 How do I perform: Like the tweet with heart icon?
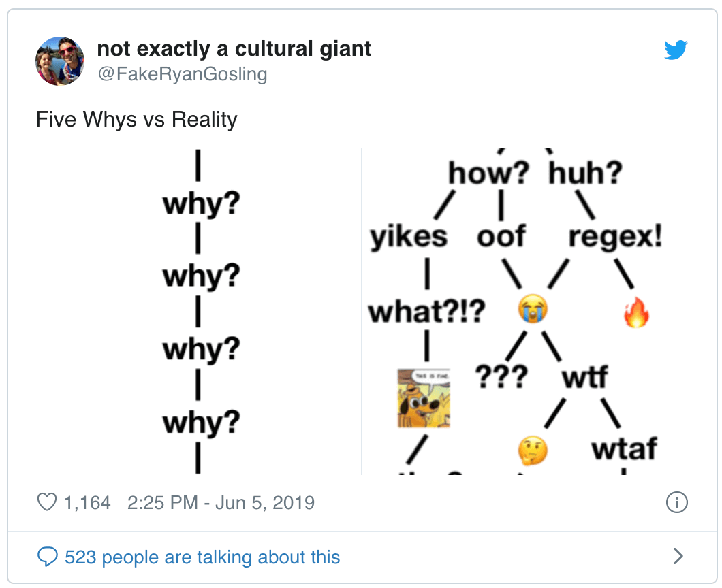point(46,502)
